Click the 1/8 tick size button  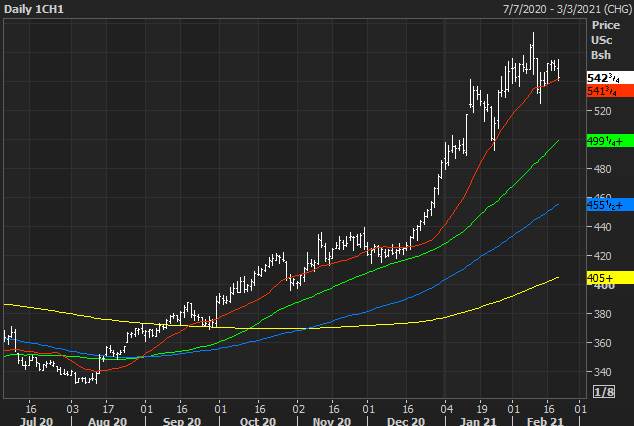pyautogui.click(x=604, y=391)
